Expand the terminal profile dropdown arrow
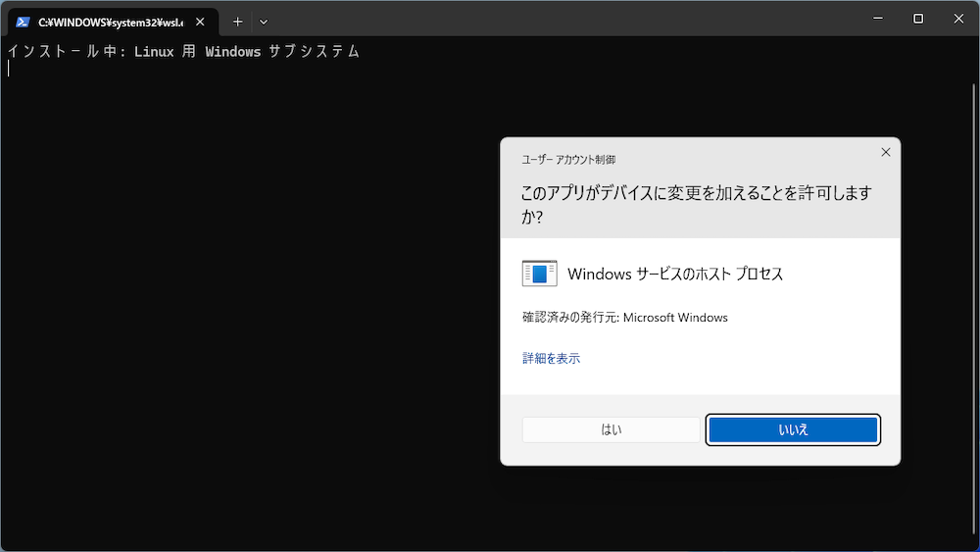 pos(264,22)
